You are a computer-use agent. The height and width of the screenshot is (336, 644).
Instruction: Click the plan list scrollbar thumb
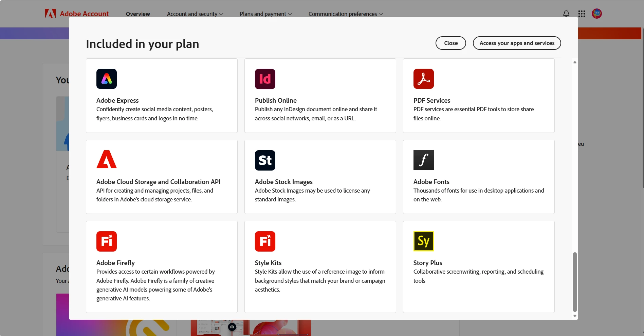click(575, 282)
